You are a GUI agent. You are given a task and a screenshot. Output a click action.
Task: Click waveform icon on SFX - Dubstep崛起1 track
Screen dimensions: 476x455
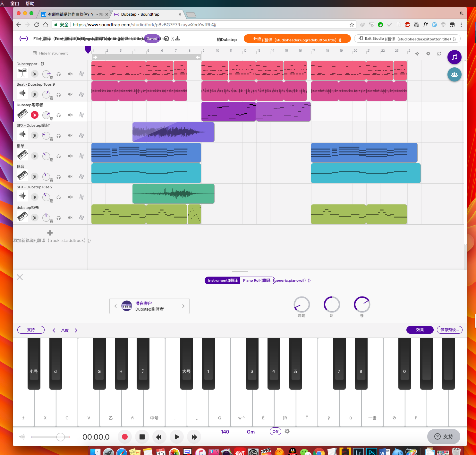click(22, 134)
